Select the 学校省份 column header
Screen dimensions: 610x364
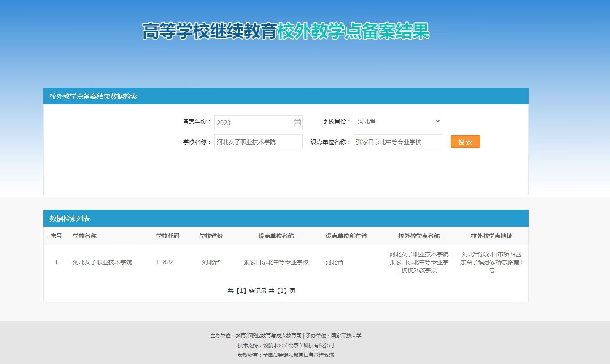211,236
